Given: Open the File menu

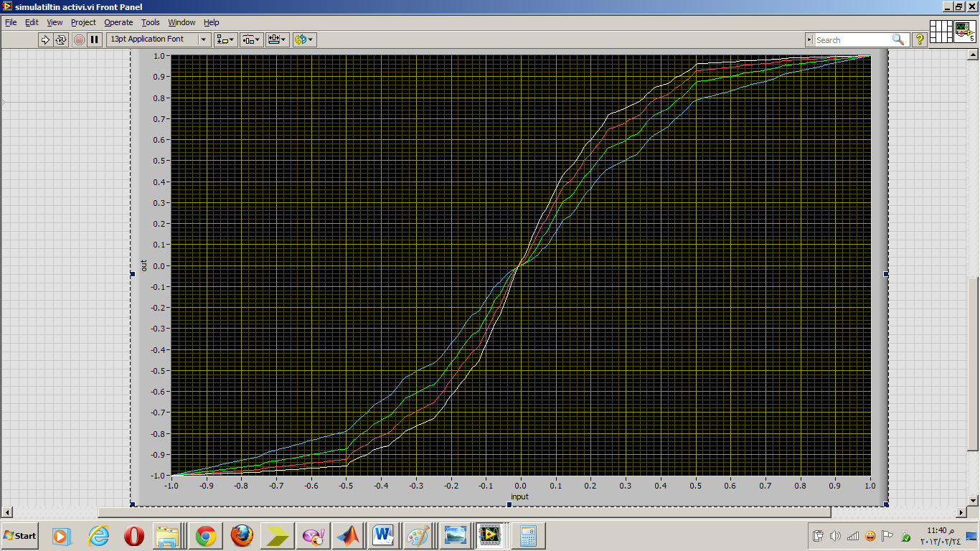Looking at the screenshot, I should point(11,22).
